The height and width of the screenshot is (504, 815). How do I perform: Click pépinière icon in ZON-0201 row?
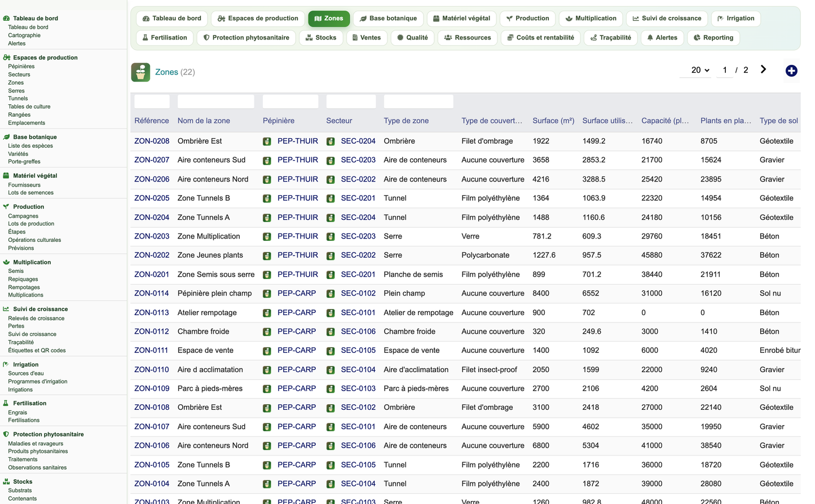click(267, 275)
